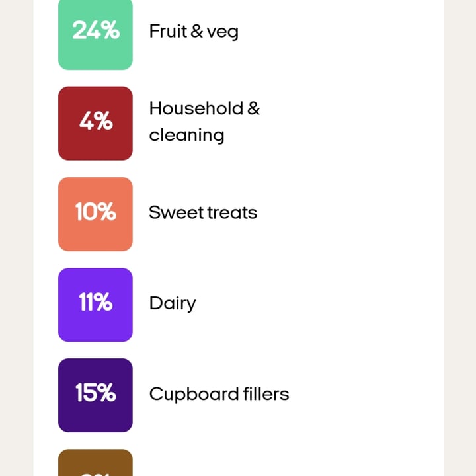Viewport: 476px width, 476px height.
Task: Tap the 24% percentage text
Action: [x=95, y=30]
